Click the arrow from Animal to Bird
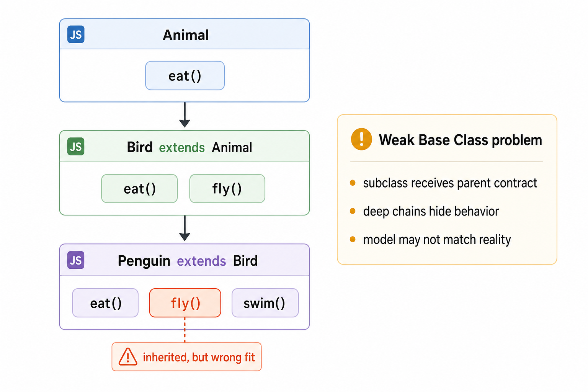588x392 pixels. click(185, 115)
